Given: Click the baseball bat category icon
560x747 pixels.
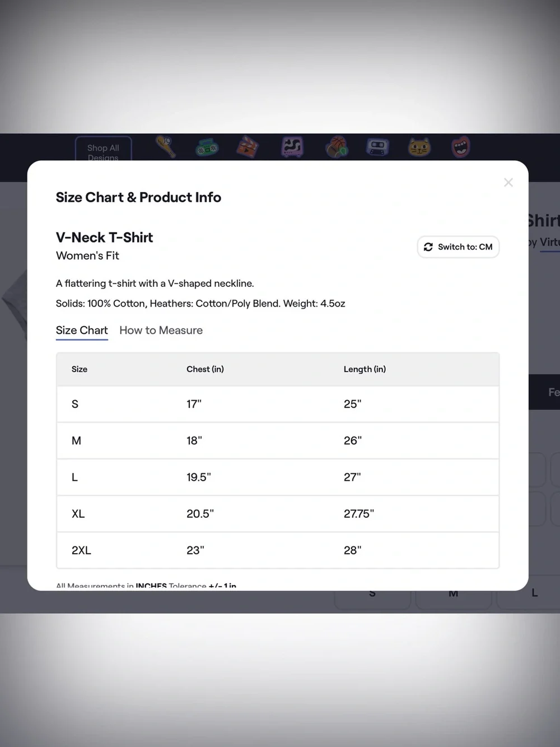Looking at the screenshot, I should click(166, 147).
